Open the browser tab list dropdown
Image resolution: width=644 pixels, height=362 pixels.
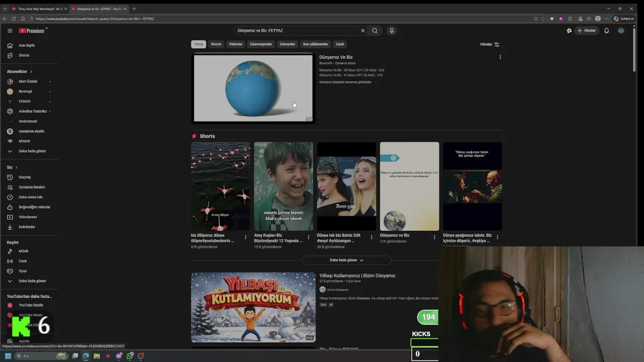(5, 9)
